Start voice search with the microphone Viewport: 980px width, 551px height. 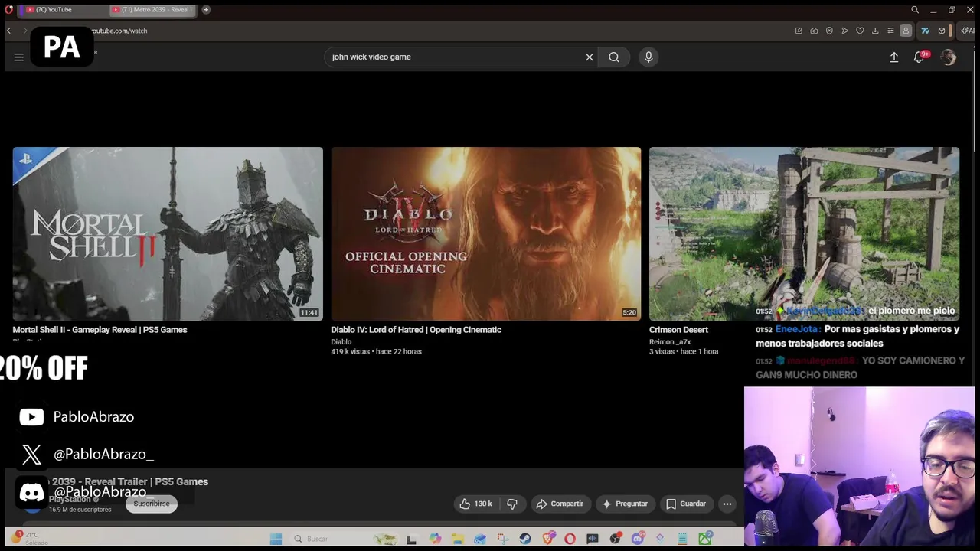pyautogui.click(x=648, y=57)
